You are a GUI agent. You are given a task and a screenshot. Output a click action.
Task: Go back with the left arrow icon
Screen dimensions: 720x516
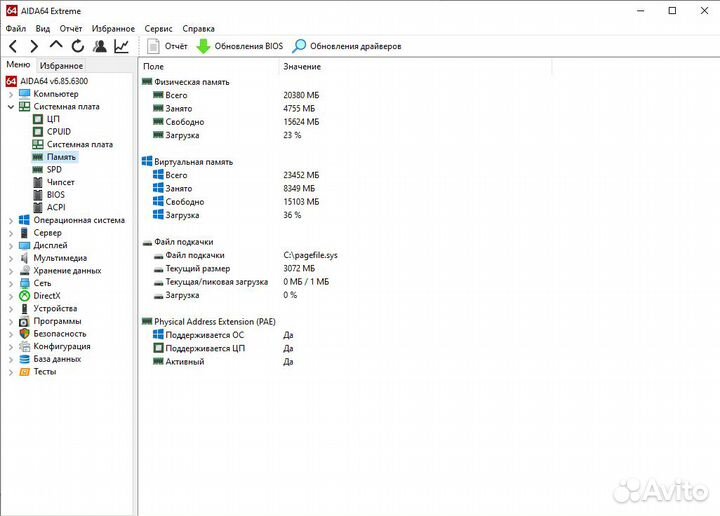[x=13, y=46]
